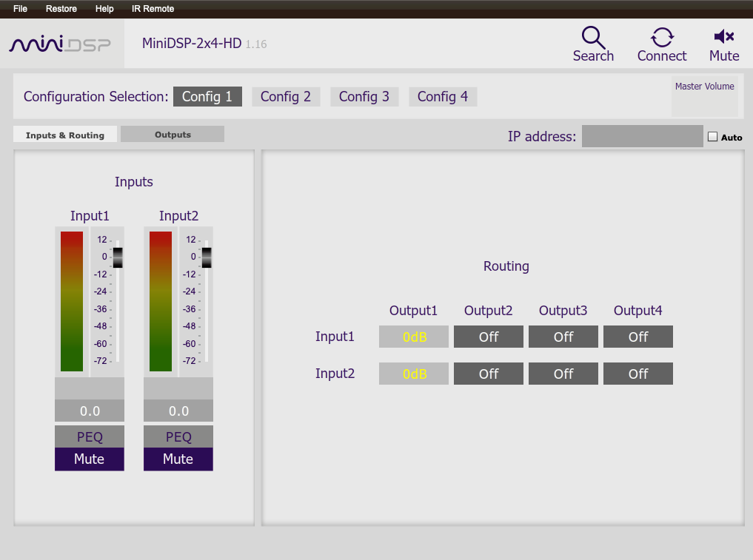
Task: Select Config 4 preset
Action: 443,97
